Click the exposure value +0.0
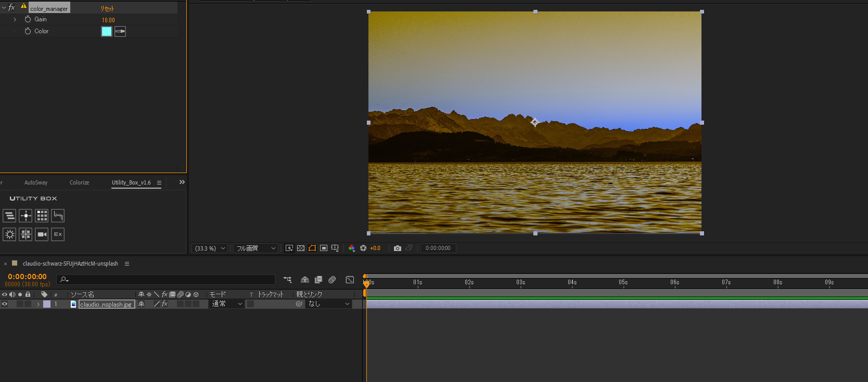The height and width of the screenshot is (382, 868). click(x=375, y=248)
